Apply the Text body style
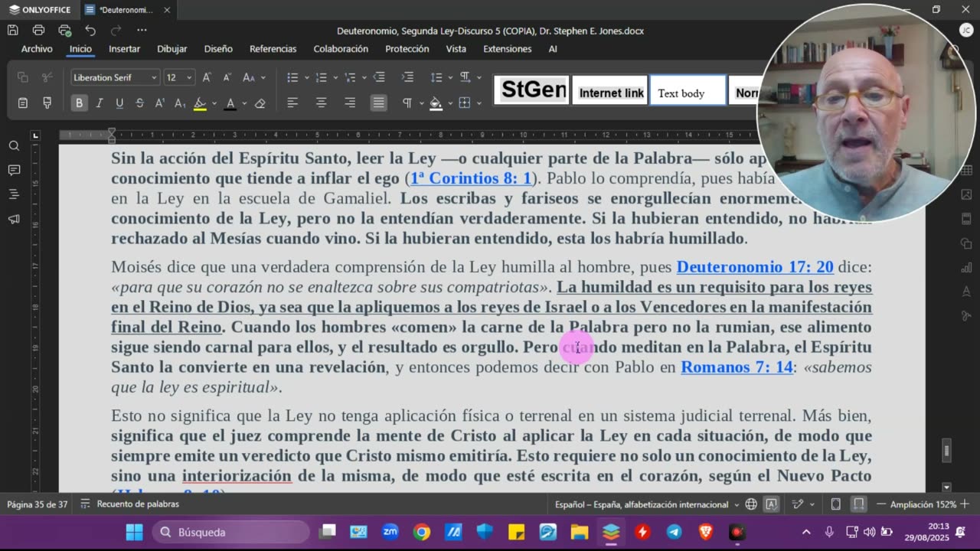 (688, 90)
